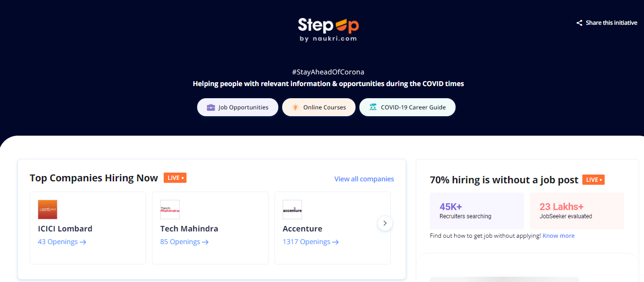The image size is (644, 282).
Task: Open 85 Openings for Tech Mahindra
Action: pos(185,242)
